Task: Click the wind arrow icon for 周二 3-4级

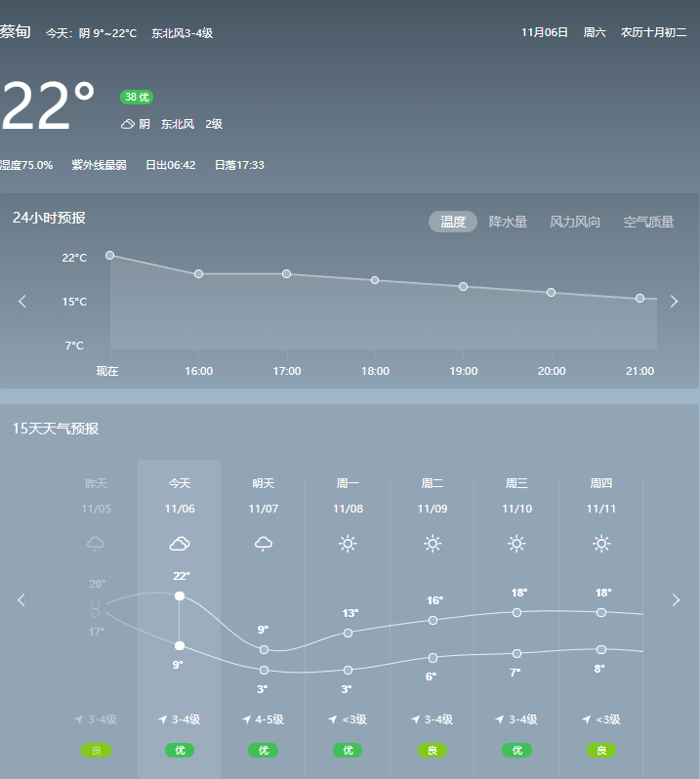Action: pos(415,718)
